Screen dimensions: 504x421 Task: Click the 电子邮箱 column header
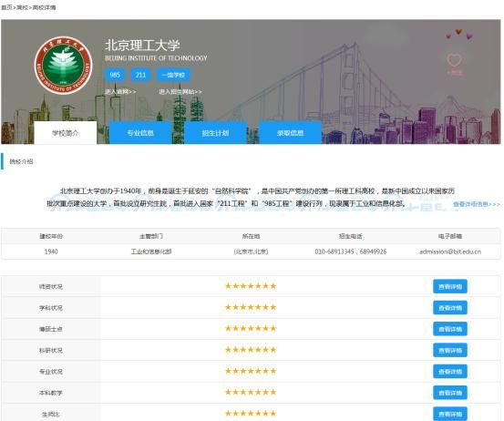450,236
